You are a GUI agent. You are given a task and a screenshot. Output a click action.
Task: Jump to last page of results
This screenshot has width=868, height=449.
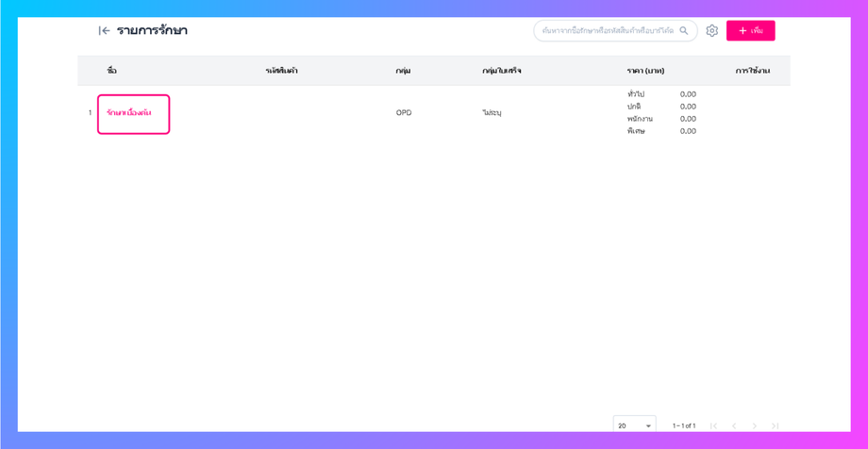[775, 425]
